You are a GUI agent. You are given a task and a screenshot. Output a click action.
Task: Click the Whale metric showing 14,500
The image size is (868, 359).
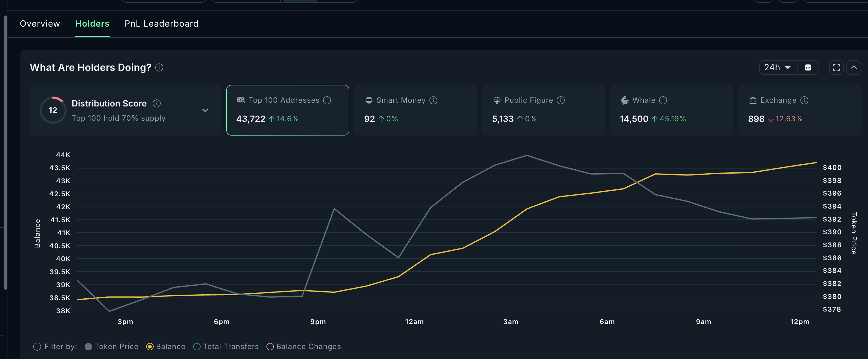pos(634,119)
